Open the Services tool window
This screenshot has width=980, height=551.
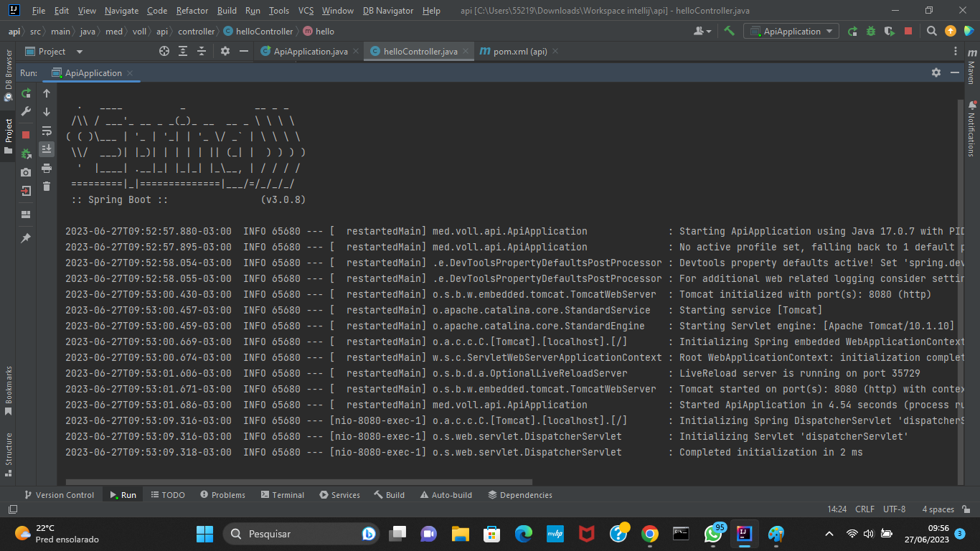coord(340,495)
